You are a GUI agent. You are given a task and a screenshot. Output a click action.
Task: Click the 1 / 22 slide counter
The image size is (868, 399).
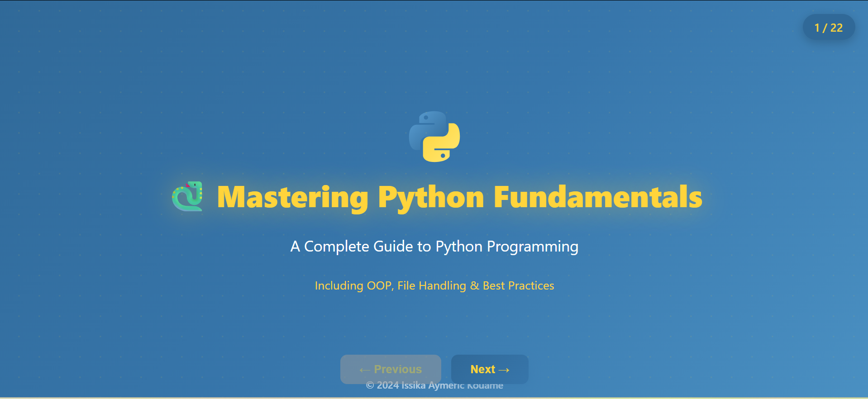click(829, 28)
